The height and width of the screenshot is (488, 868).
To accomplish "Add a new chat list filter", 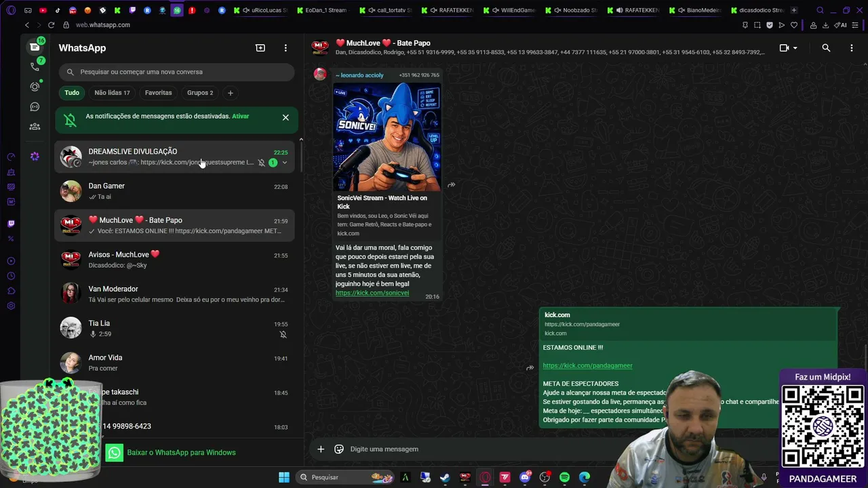I will pos(231,93).
